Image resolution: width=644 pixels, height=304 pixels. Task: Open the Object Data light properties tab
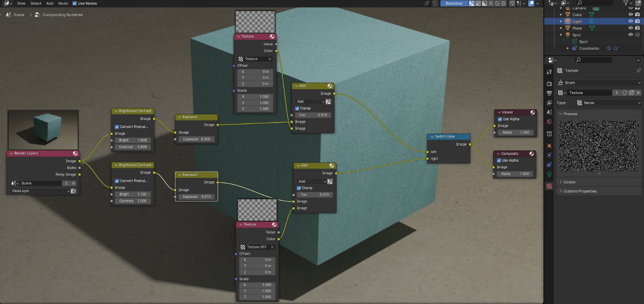(x=549, y=174)
